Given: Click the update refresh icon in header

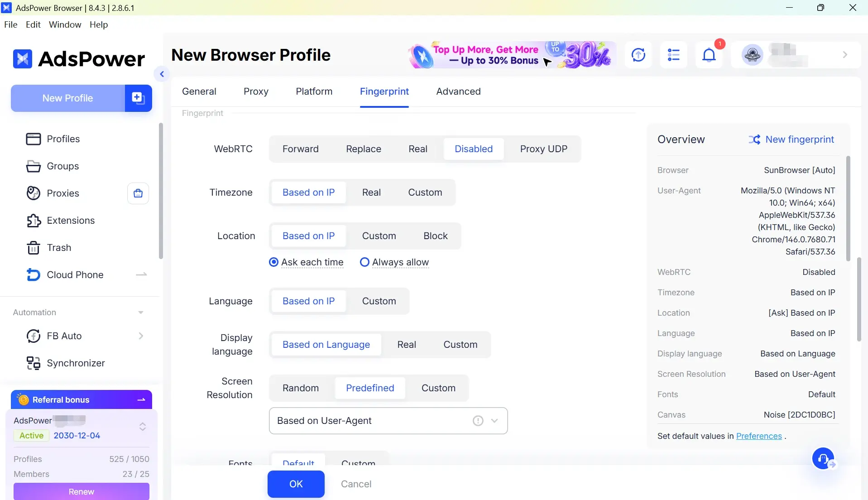Looking at the screenshot, I should point(638,55).
